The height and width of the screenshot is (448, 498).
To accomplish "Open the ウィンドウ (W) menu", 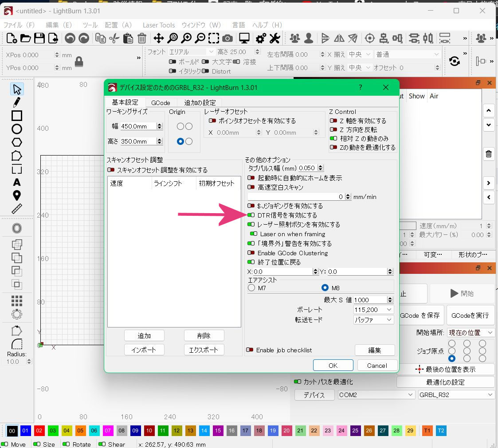I will [x=201, y=25].
